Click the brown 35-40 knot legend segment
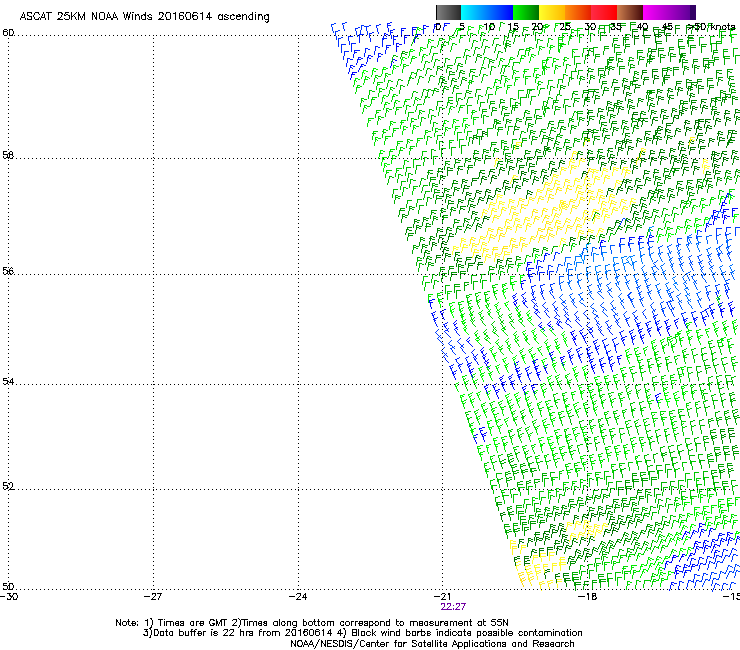Screen dimensions: 740x650 point(630,12)
